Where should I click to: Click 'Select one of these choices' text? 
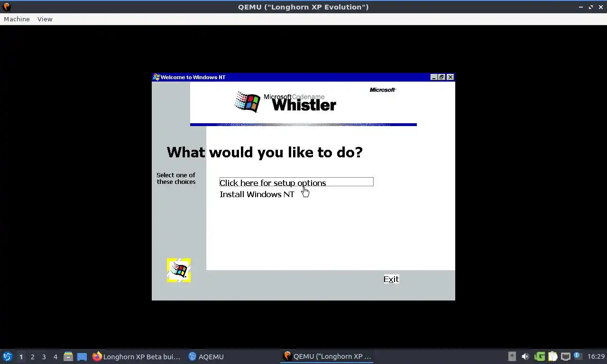[176, 178]
